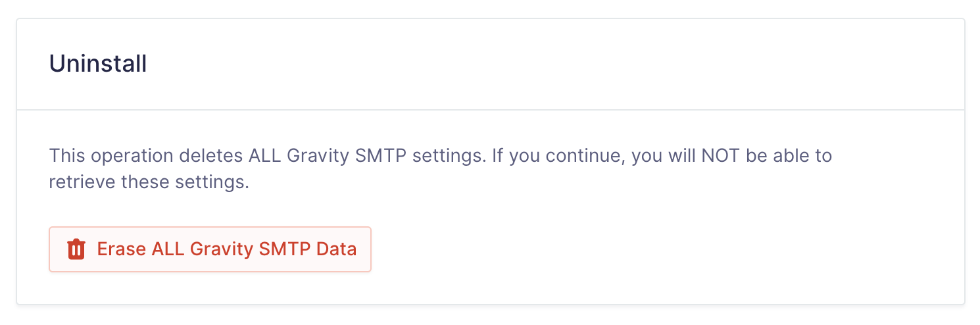
Task: Click the red trash can icon
Action: coord(76,249)
